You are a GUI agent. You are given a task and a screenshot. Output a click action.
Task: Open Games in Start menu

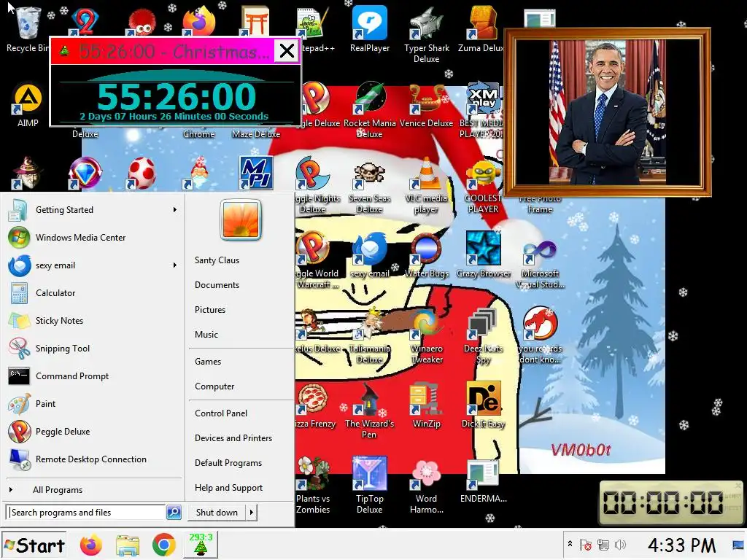click(x=208, y=362)
